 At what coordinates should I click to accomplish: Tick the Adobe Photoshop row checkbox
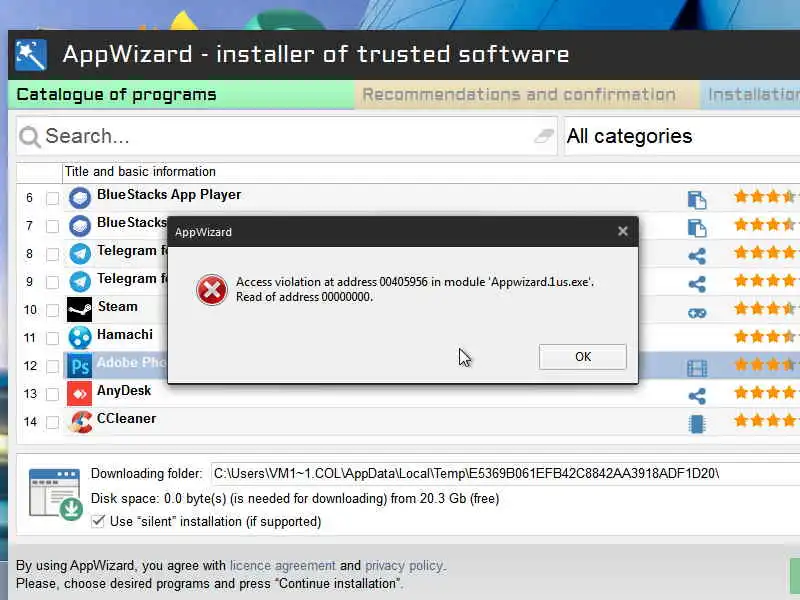pos(53,366)
